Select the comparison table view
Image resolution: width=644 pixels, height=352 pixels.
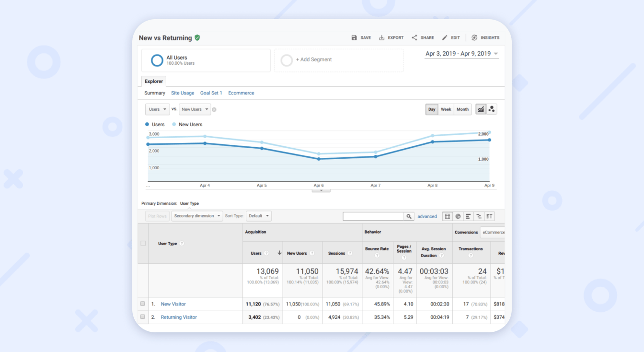(478, 216)
